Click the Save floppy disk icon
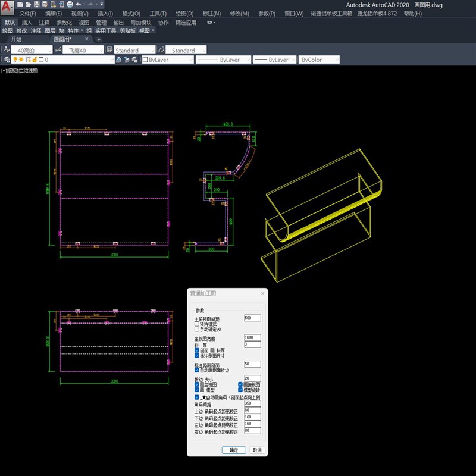 tap(36, 5)
